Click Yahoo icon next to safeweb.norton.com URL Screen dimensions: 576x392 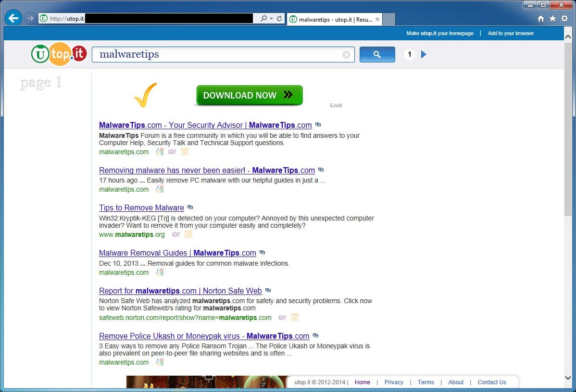[282, 318]
